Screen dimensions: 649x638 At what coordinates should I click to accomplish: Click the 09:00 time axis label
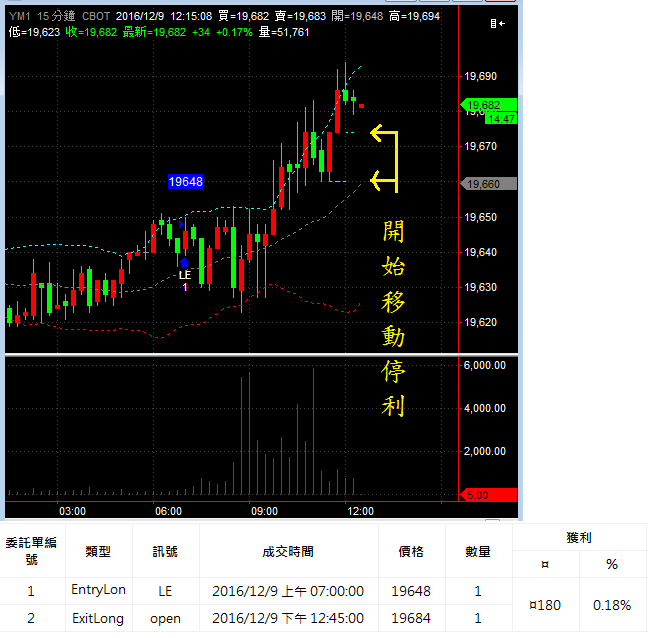click(x=264, y=511)
